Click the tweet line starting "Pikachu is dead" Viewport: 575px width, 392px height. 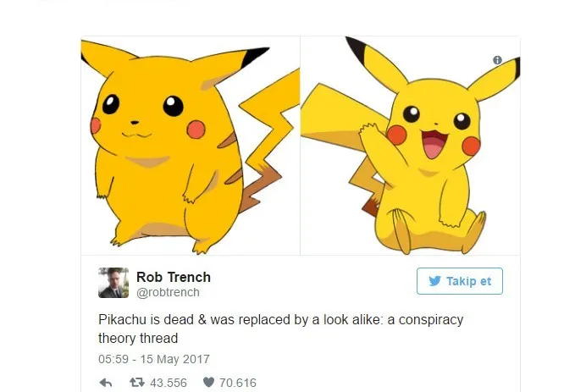point(281,320)
